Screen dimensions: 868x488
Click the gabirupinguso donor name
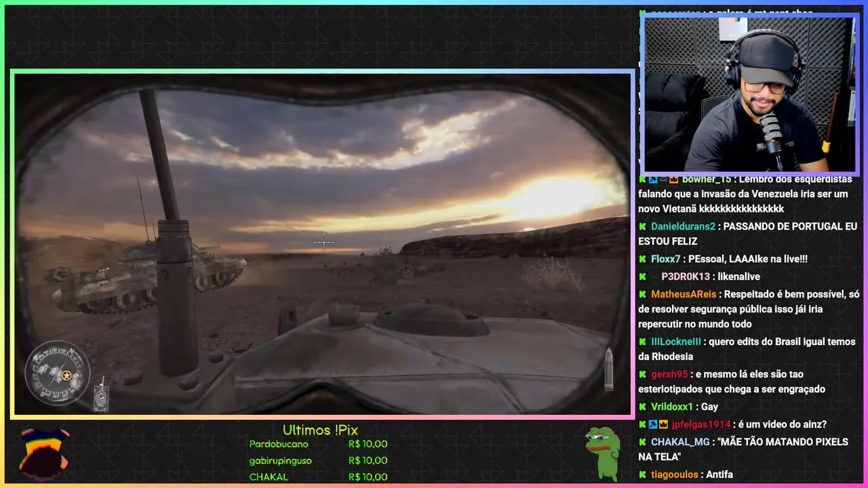[x=281, y=460]
